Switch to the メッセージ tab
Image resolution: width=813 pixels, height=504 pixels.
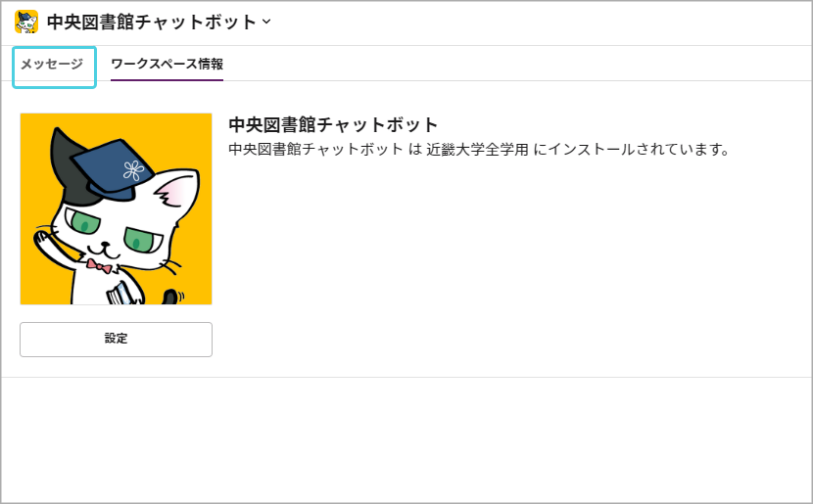tap(52, 65)
